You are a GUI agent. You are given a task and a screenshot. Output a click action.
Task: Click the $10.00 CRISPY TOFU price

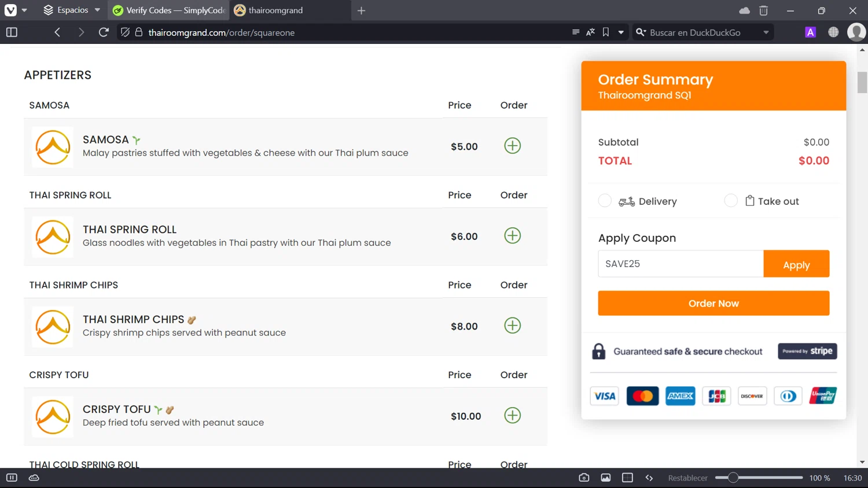(466, 416)
